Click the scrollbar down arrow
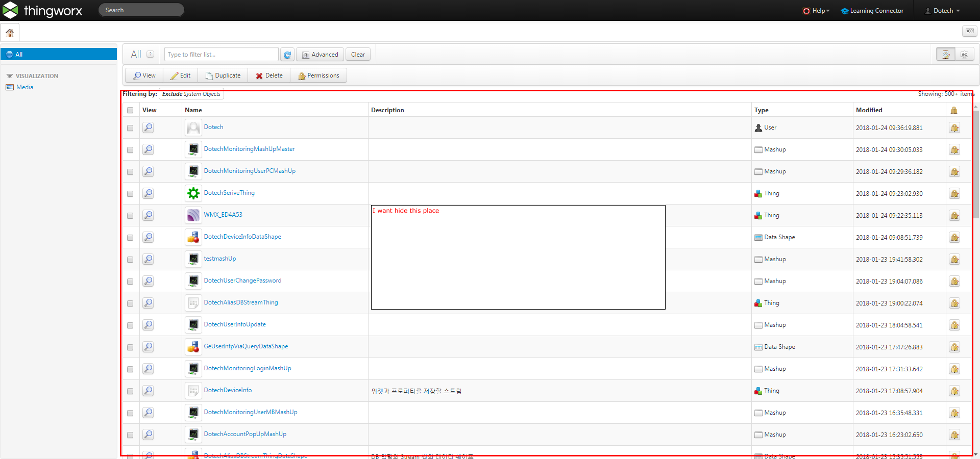This screenshot has height=459, width=980. [x=976, y=454]
